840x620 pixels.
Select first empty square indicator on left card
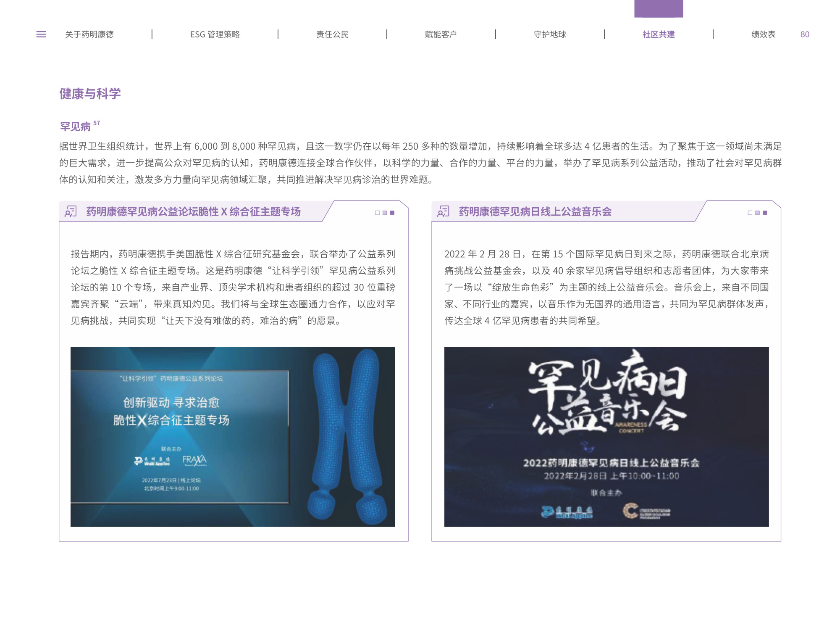tap(377, 213)
